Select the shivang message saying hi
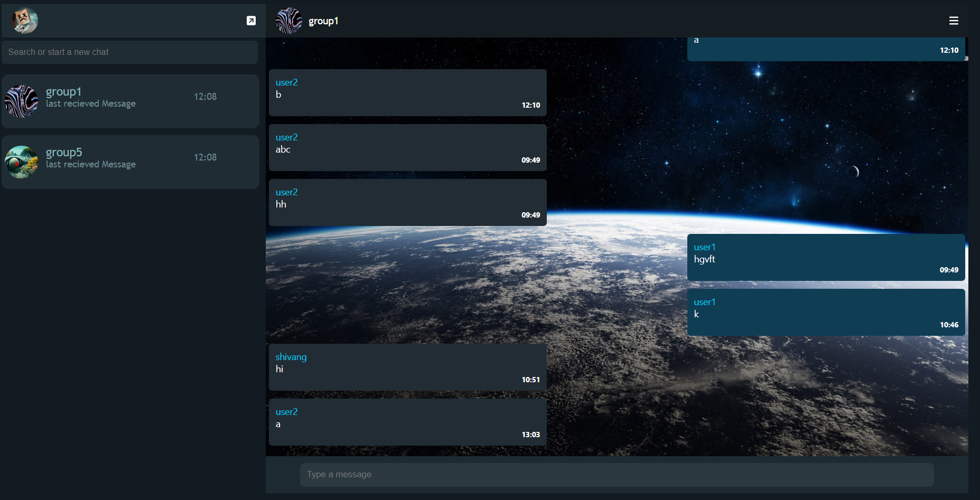The height and width of the screenshot is (500, 980). pos(408,367)
